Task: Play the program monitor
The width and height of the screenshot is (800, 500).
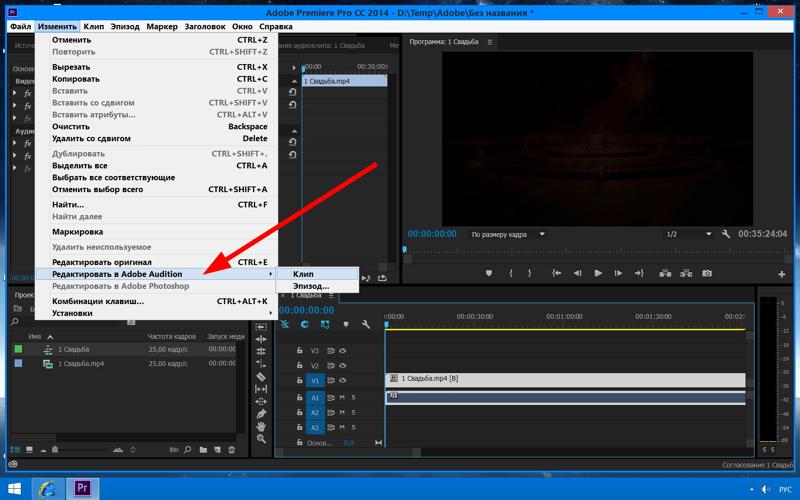Action: pos(598,273)
